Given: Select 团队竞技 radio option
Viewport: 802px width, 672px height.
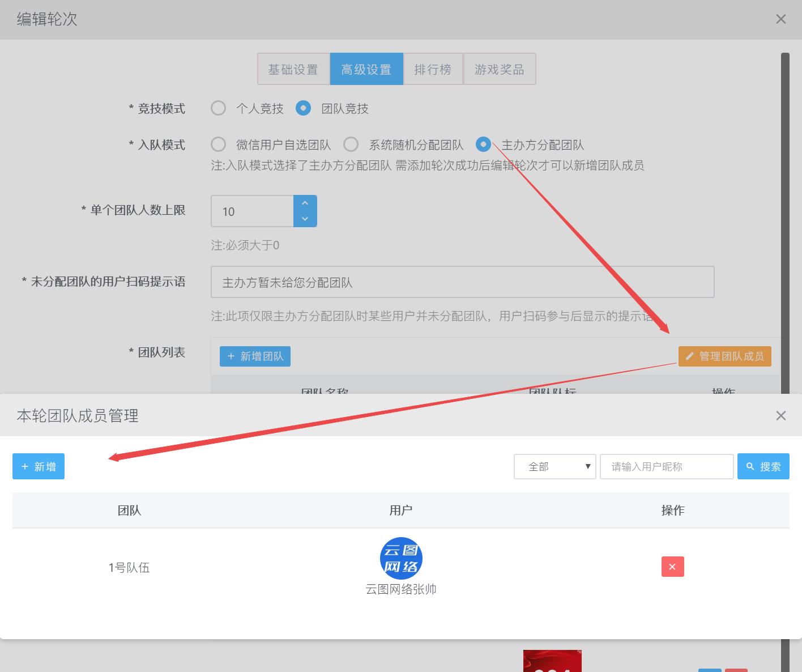Looking at the screenshot, I should [x=304, y=108].
